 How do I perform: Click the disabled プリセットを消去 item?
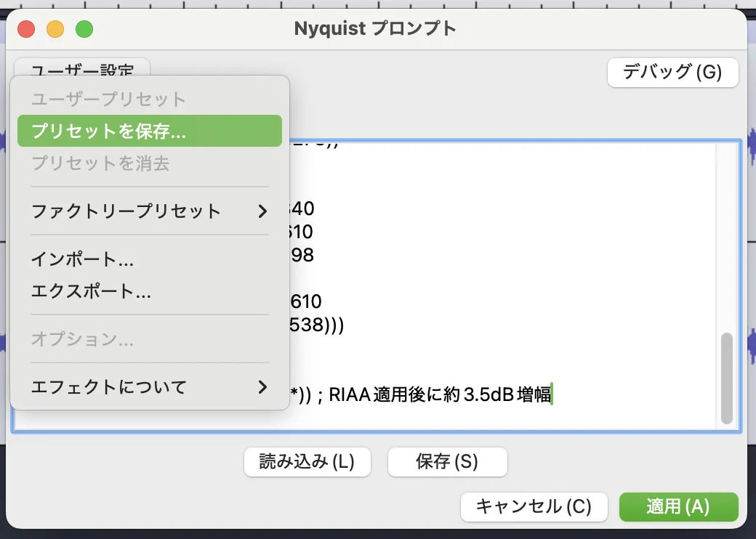[100, 163]
